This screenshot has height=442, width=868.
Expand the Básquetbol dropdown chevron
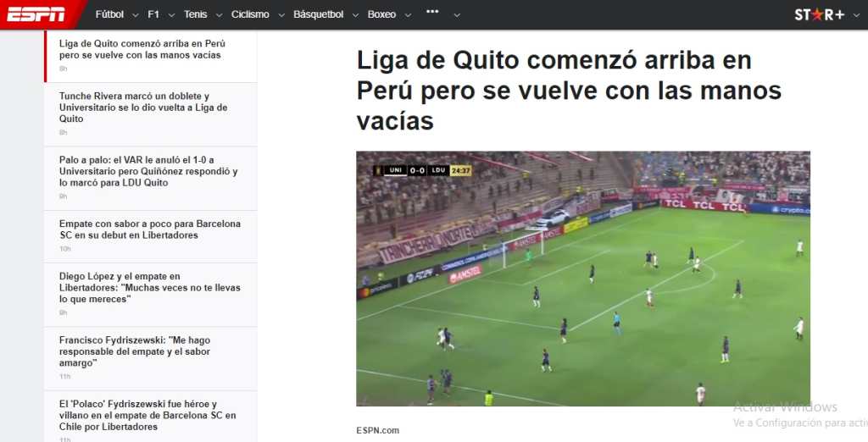click(x=355, y=15)
